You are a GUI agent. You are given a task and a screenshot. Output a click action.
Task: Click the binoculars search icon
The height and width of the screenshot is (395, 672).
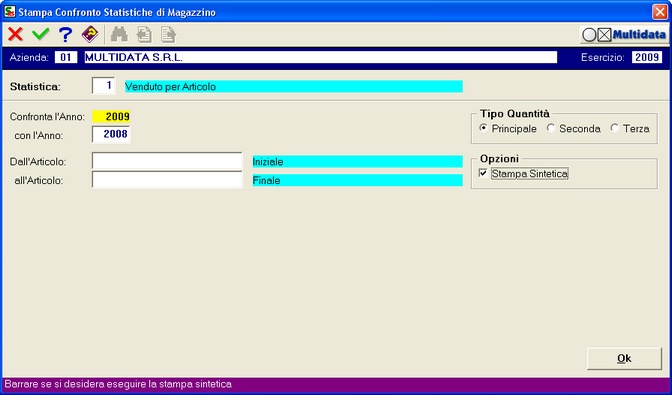119,34
